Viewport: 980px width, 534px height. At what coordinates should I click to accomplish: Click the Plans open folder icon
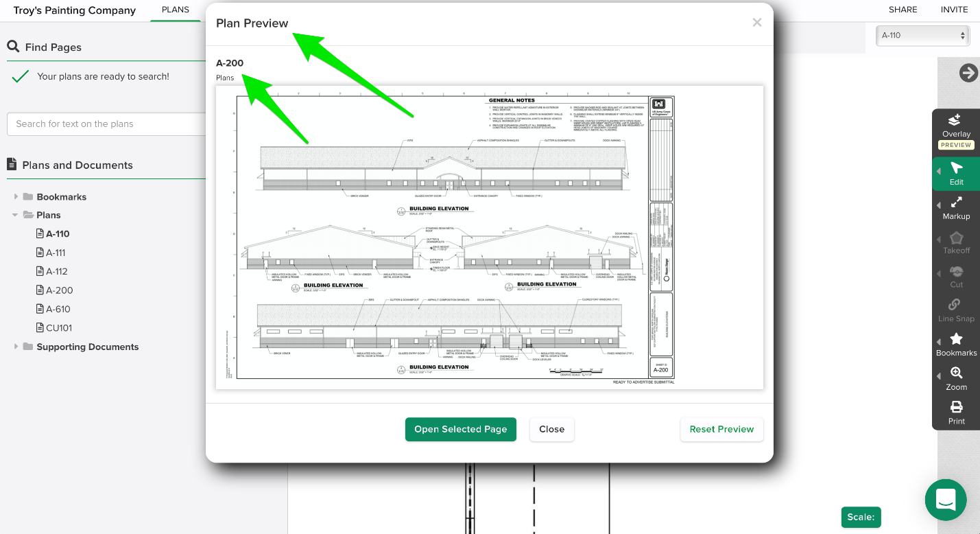pyautogui.click(x=28, y=215)
